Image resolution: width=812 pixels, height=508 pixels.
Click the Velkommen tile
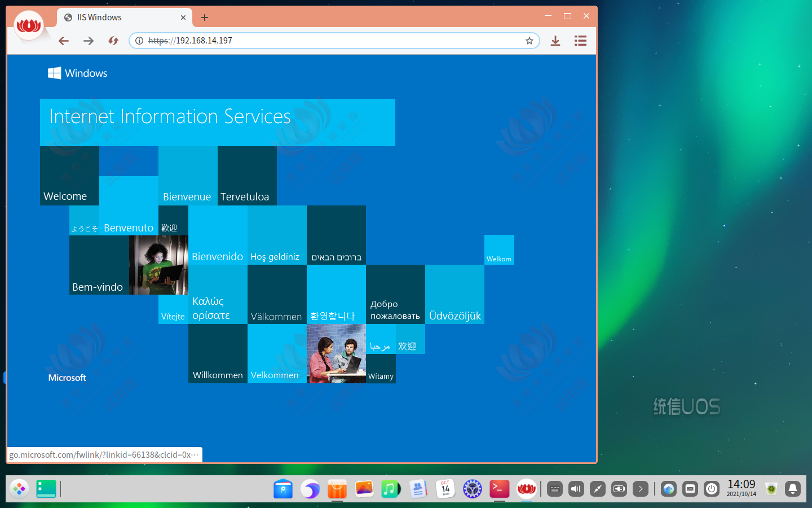pyautogui.click(x=277, y=353)
